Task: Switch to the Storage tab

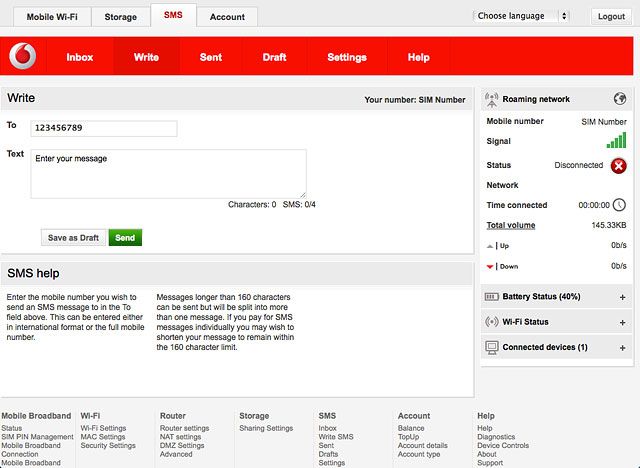Action: 120,17
